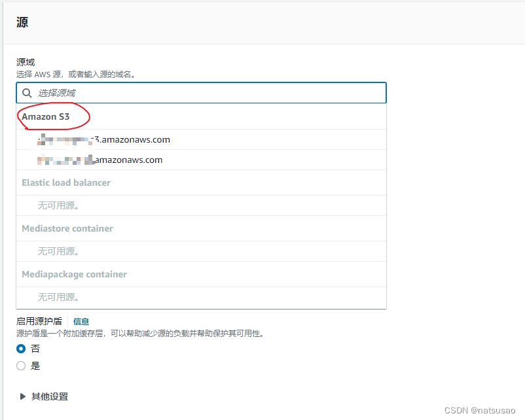Click the search magnifier icon in origin field
The height and width of the screenshot is (420, 525).
click(27, 93)
